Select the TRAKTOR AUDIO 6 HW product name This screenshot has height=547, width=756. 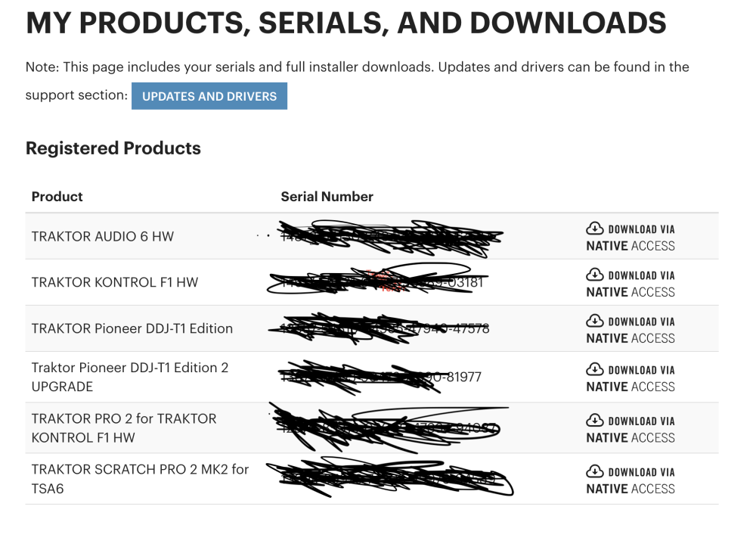click(102, 236)
